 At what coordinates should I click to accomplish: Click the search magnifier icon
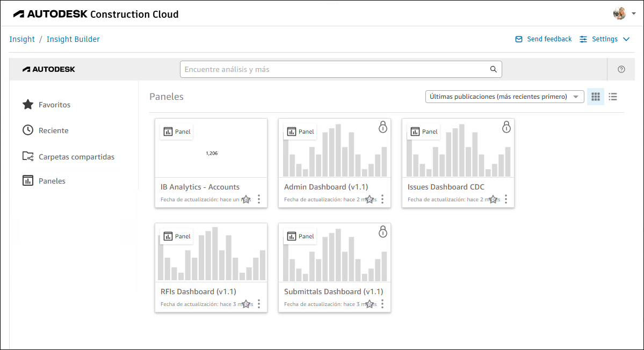[x=493, y=69]
